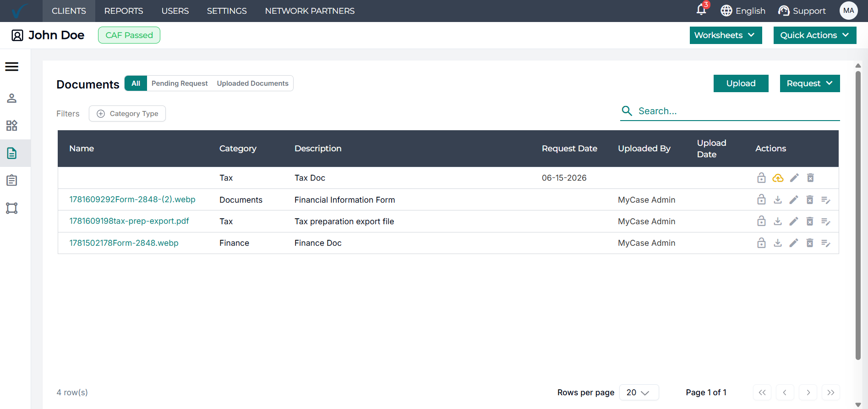868x409 pixels.
Task: Click the globe language icon
Action: pyautogui.click(x=726, y=11)
